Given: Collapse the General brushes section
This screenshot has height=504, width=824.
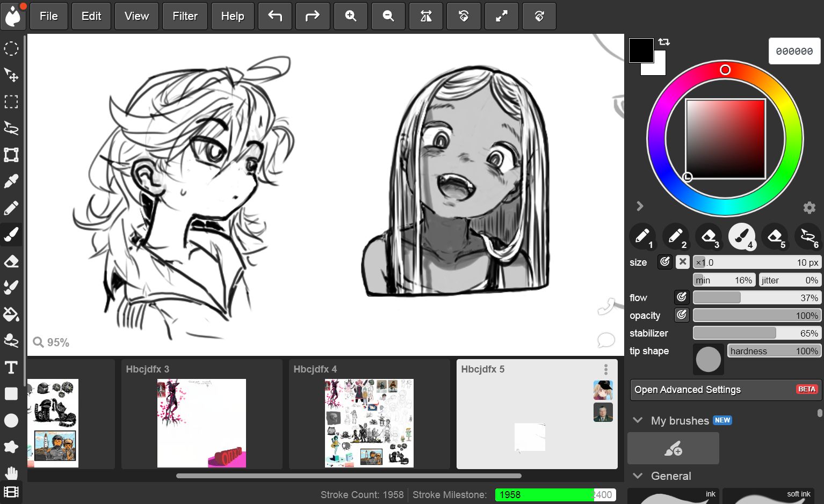Looking at the screenshot, I should pos(638,476).
